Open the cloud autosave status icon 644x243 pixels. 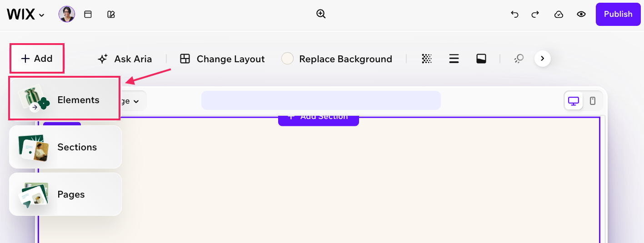[559, 15]
